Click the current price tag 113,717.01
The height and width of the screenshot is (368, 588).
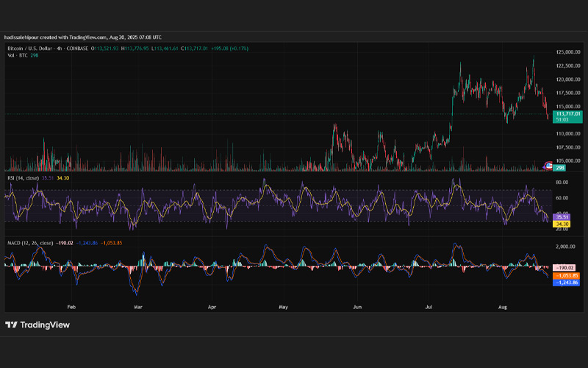567,114
